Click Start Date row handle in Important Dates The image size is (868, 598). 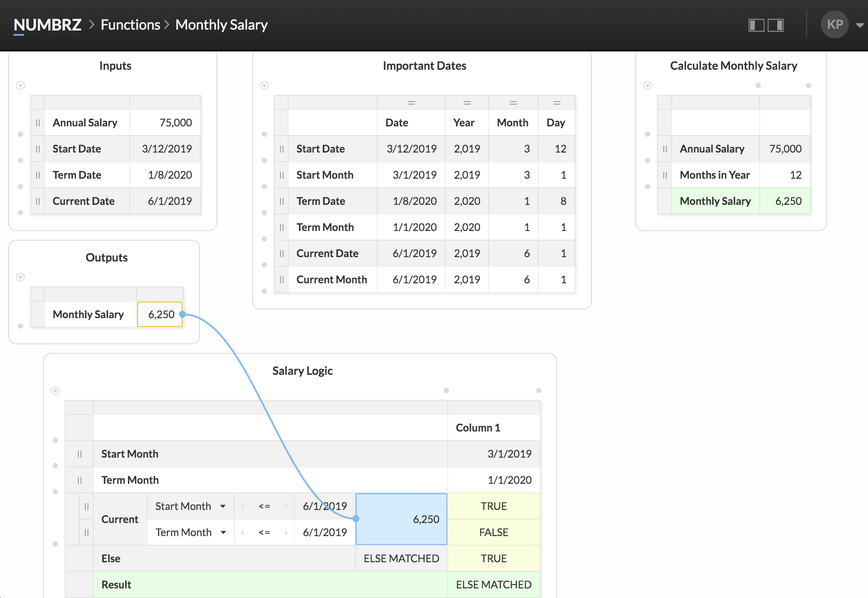click(282, 149)
